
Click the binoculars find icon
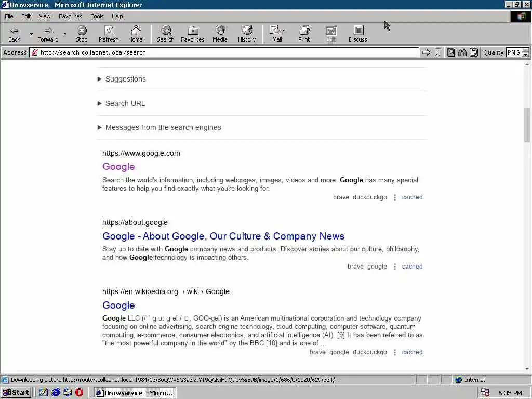tap(462, 52)
